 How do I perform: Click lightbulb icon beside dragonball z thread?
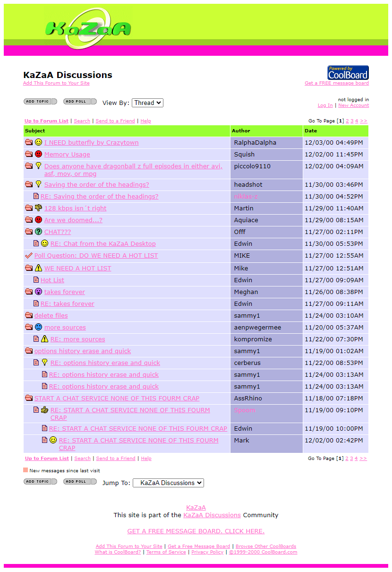coord(39,166)
